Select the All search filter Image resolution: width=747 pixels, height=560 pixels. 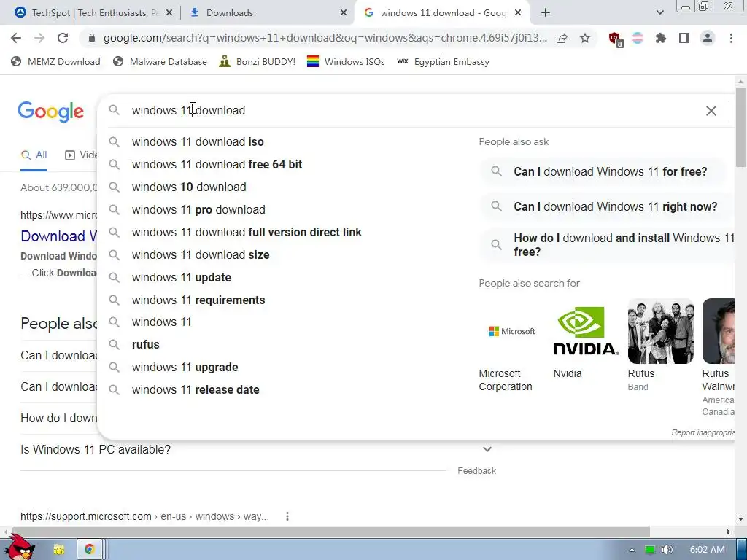tap(34, 155)
